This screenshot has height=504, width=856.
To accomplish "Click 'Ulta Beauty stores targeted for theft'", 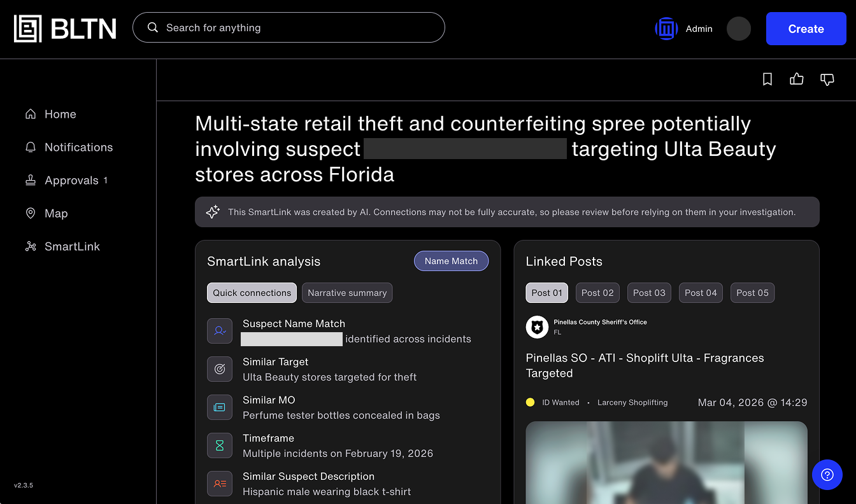I will 329,377.
